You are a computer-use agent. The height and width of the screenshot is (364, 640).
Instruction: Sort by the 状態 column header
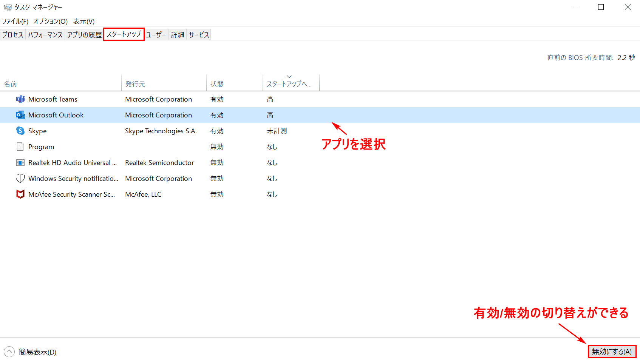[x=235, y=84]
